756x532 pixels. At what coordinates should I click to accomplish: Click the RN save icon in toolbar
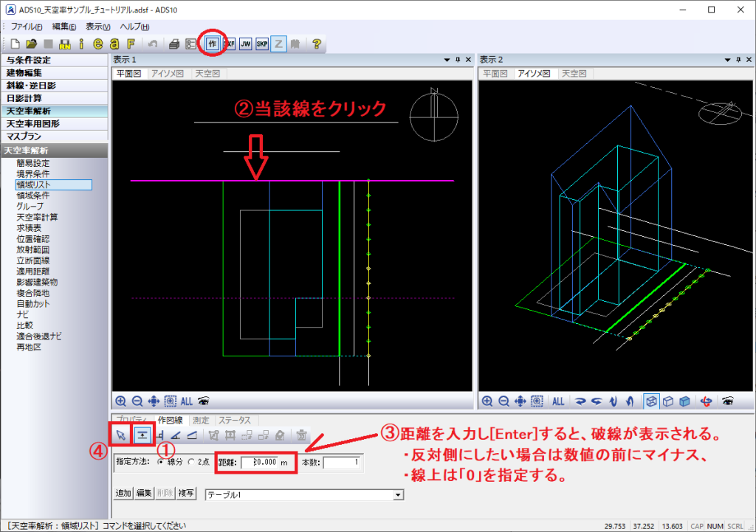pyautogui.click(x=65, y=44)
